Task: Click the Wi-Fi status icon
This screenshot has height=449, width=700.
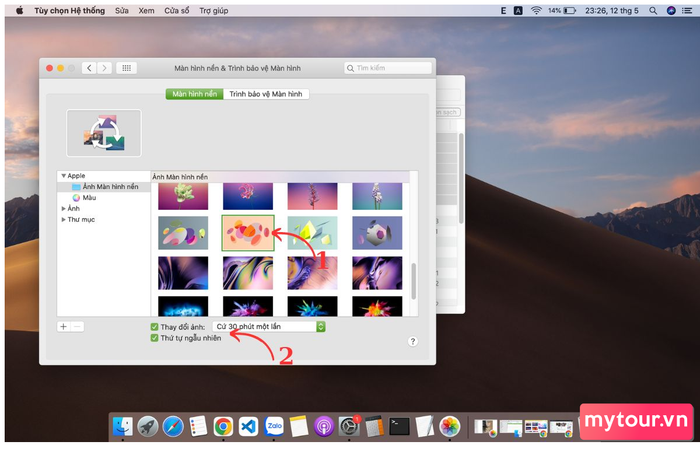Action: click(x=536, y=10)
